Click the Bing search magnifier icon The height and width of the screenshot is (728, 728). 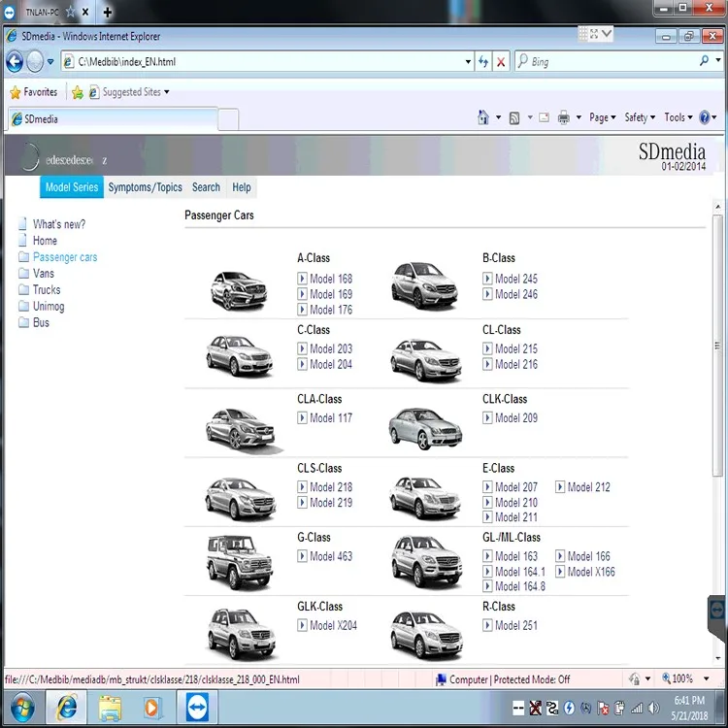[704, 60]
